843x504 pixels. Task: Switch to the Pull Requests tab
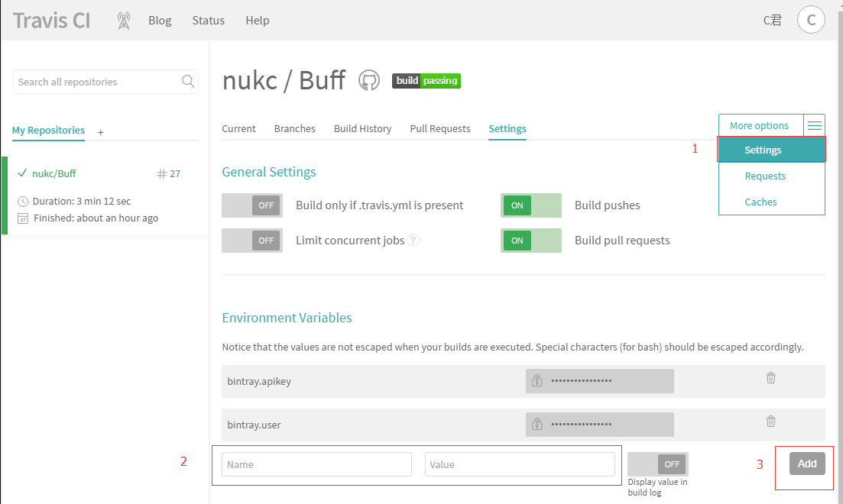point(439,129)
